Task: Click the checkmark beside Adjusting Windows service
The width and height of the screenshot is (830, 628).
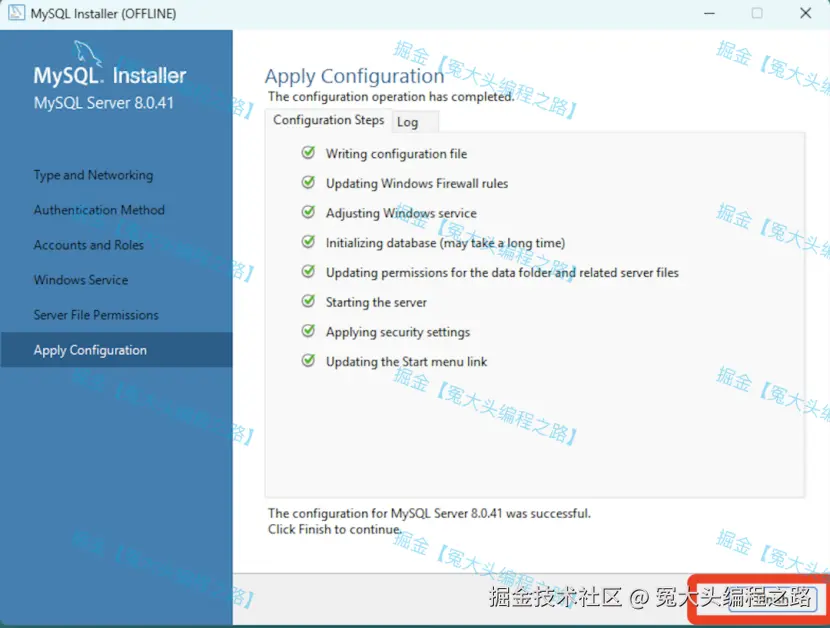Action: coord(307,213)
